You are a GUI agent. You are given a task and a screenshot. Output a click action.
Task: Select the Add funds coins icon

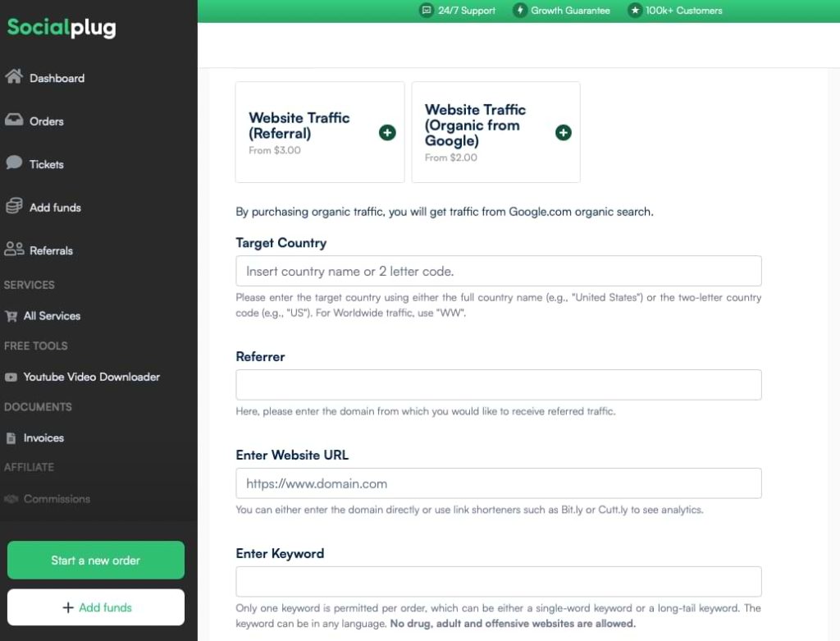(x=15, y=207)
